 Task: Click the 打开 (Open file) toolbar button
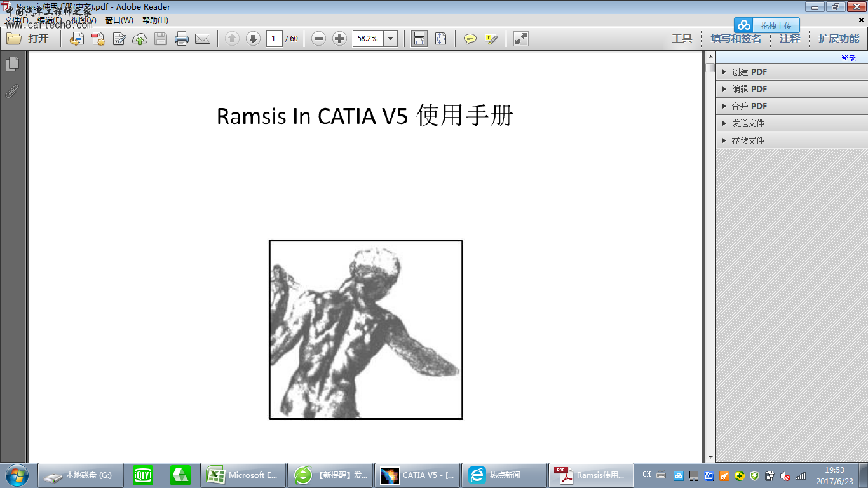(x=28, y=39)
